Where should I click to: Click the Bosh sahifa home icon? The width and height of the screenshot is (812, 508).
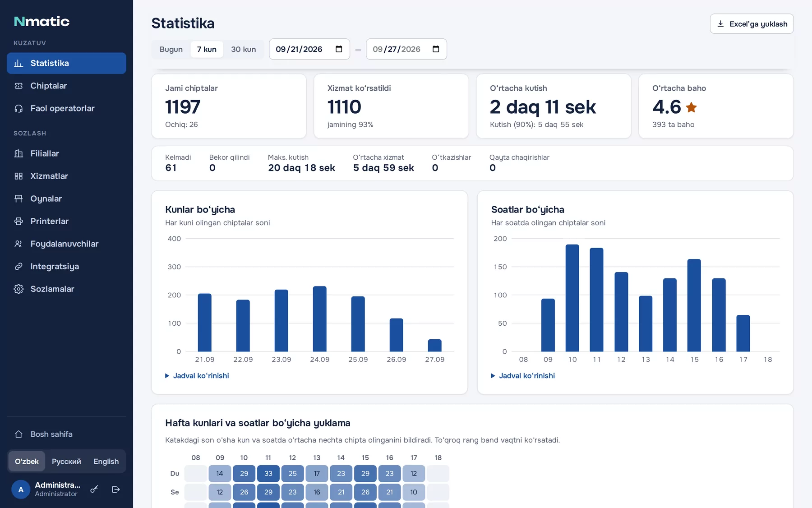18,434
